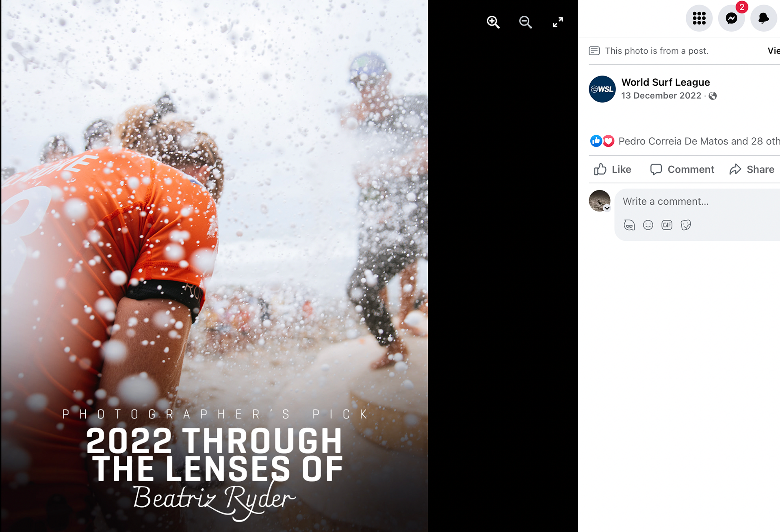Open Messenger chats
The image size is (780, 532).
tap(732, 18)
